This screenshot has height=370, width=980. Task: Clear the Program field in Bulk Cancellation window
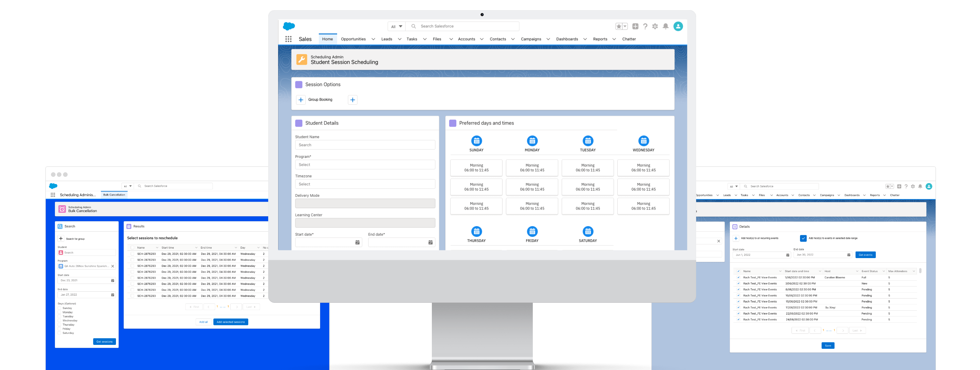point(113,266)
